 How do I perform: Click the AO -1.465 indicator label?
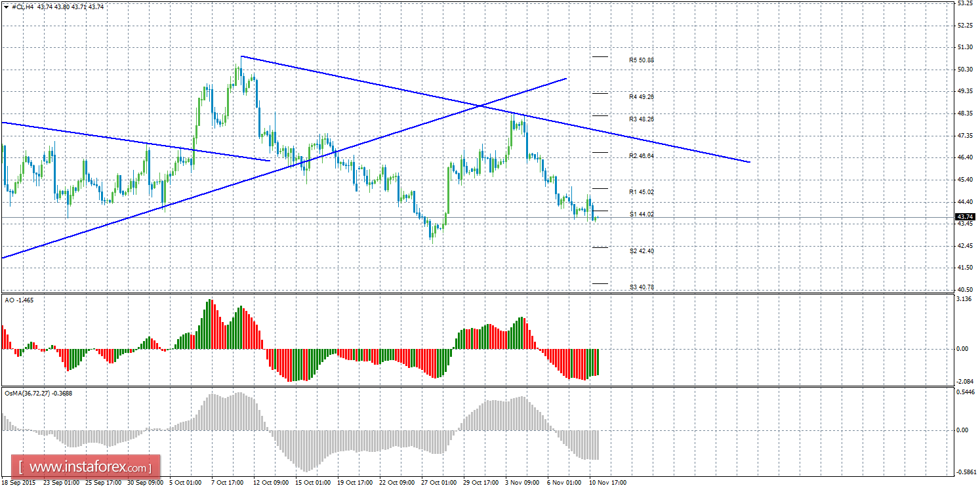click(18, 300)
